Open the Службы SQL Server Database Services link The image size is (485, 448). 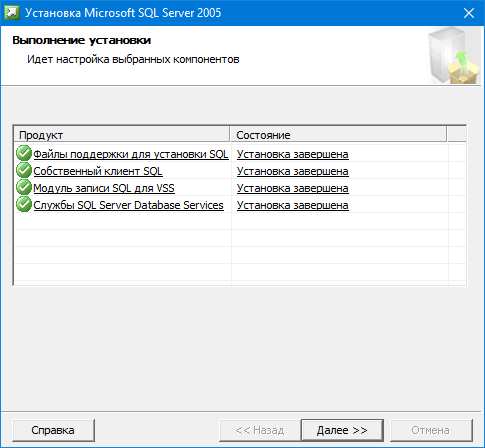[128, 205]
